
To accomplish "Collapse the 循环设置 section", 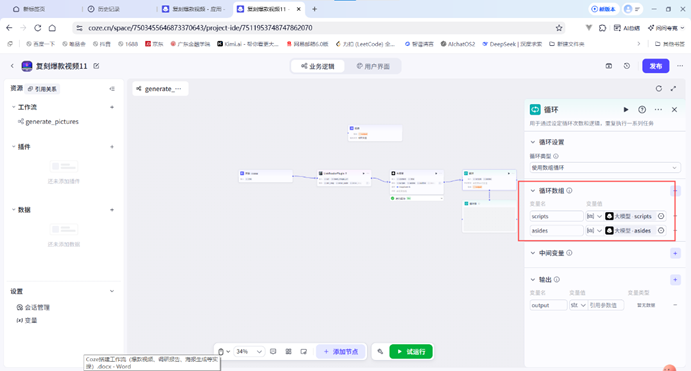I will point(533,142).
